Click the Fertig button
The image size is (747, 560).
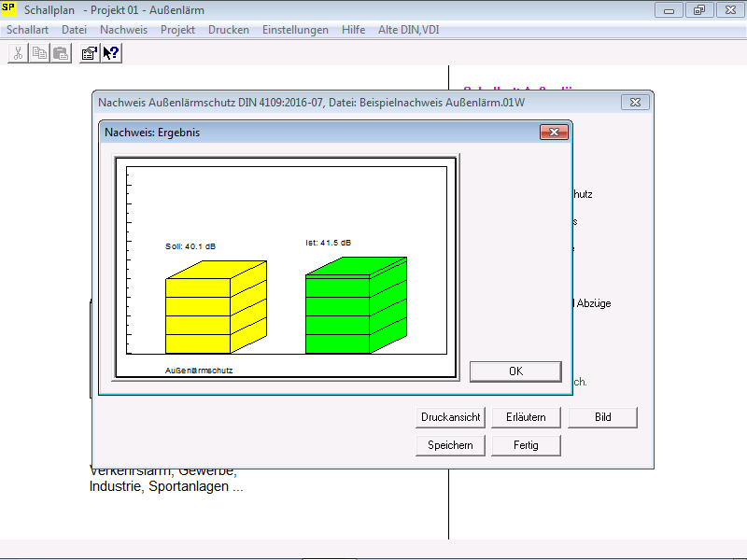(x=526, y=446)
